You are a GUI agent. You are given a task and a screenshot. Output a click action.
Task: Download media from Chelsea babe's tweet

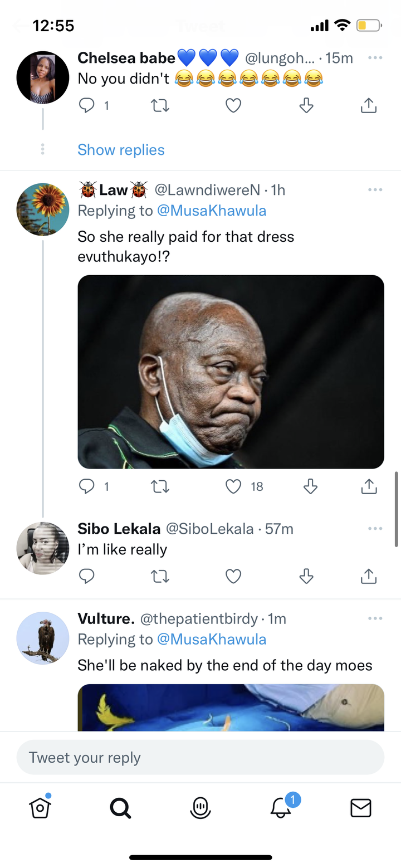coord(306,105)
